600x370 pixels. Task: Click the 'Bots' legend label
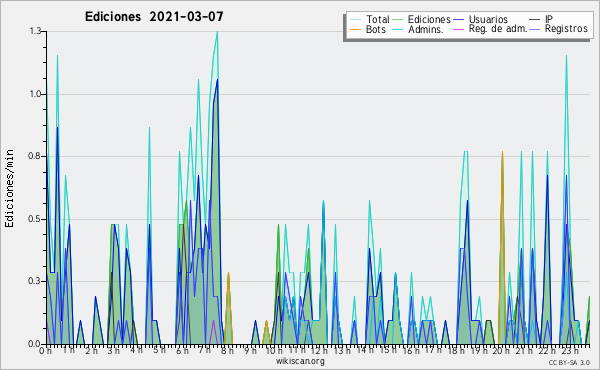[376, 29]
